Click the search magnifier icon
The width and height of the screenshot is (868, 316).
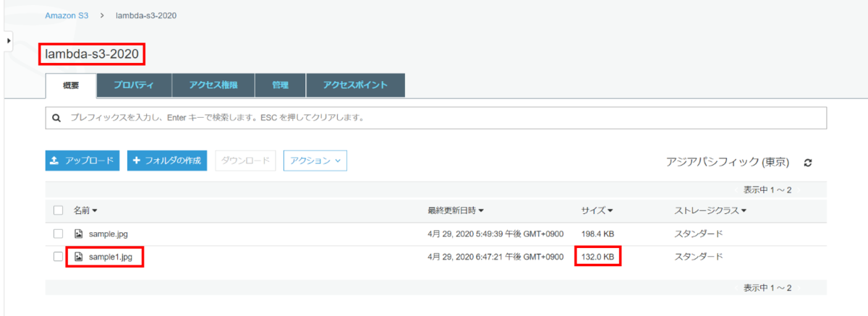(56, 117)
